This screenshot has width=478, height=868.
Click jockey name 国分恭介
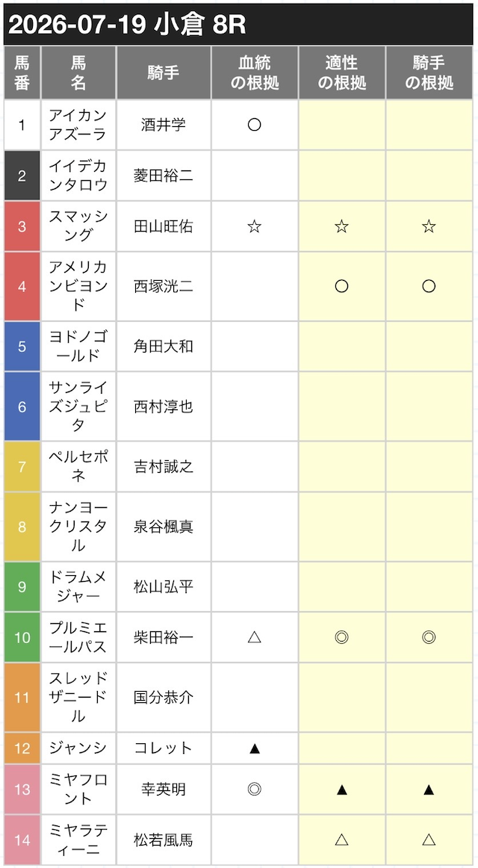pos(164,698)
